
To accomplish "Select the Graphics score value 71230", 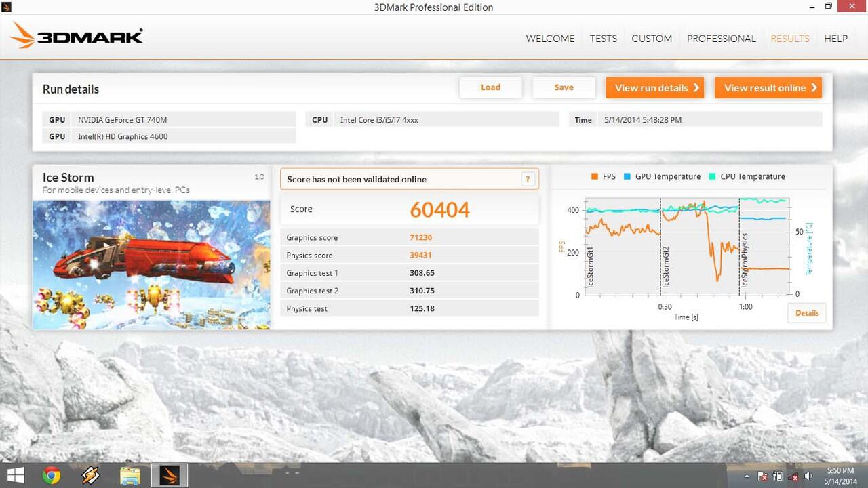I will point(420,237).
